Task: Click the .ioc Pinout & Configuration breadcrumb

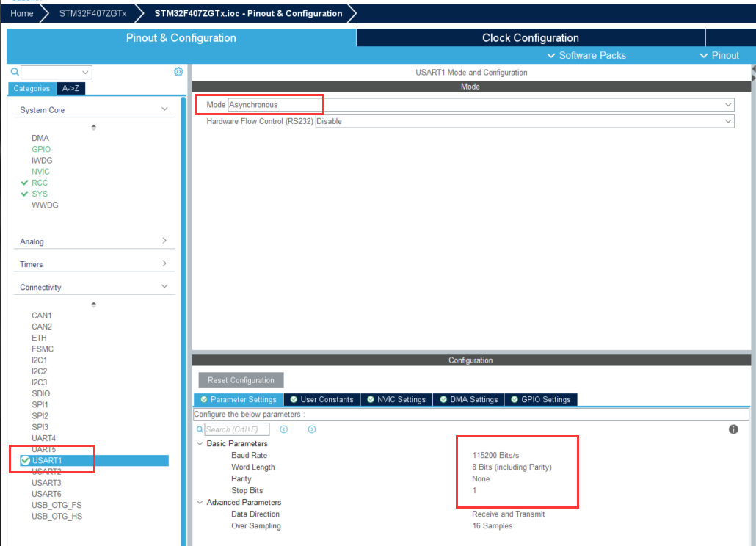Action: (248, 13)
